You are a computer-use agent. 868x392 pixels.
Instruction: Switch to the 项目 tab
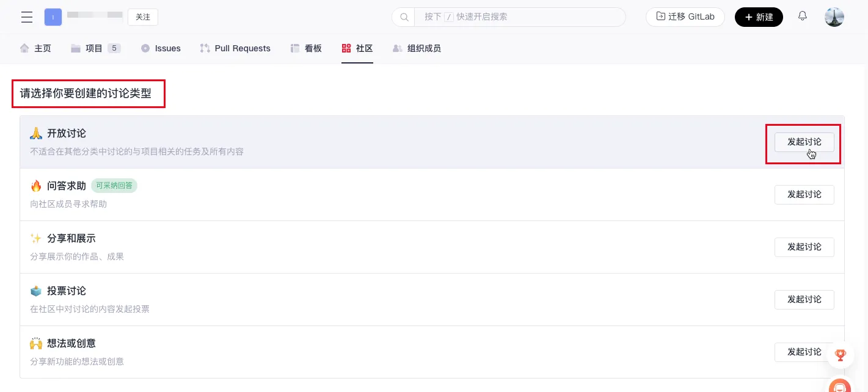pos(95,48)
